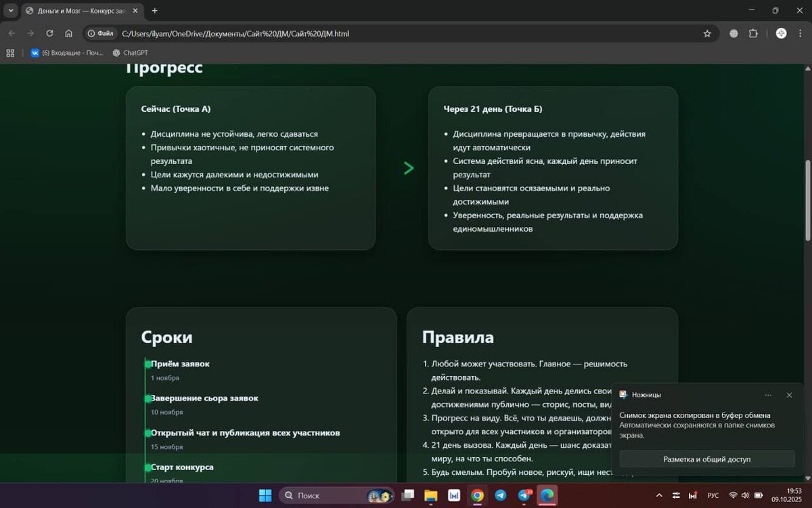812x508 pixels.
Task: Click Разметка и общий доступ button
Action: [707, 459]
